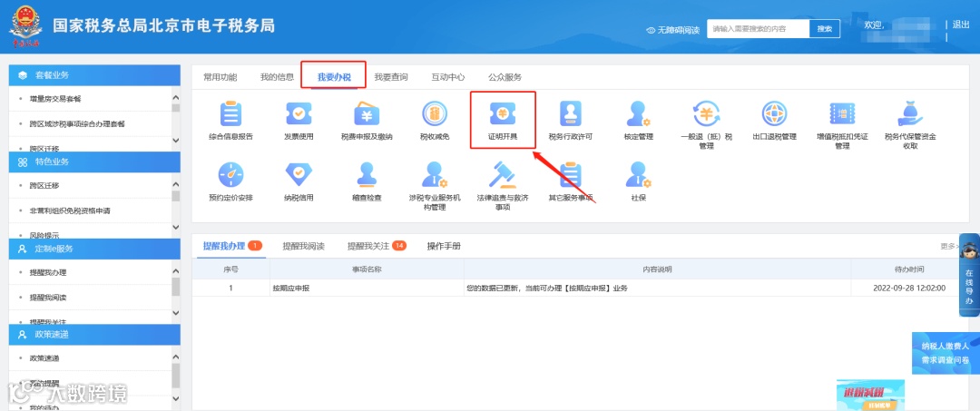Open 税务代保管资金收取 icon

point(910,113)
